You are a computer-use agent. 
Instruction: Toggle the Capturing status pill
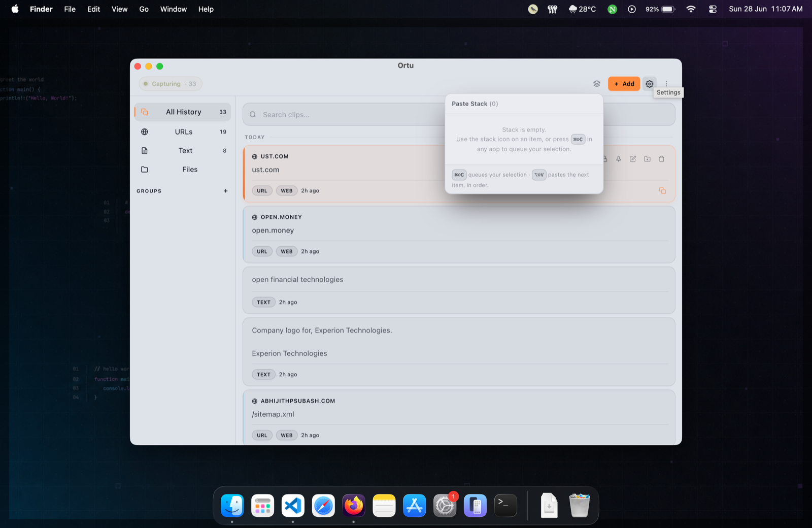coord(171,84)
